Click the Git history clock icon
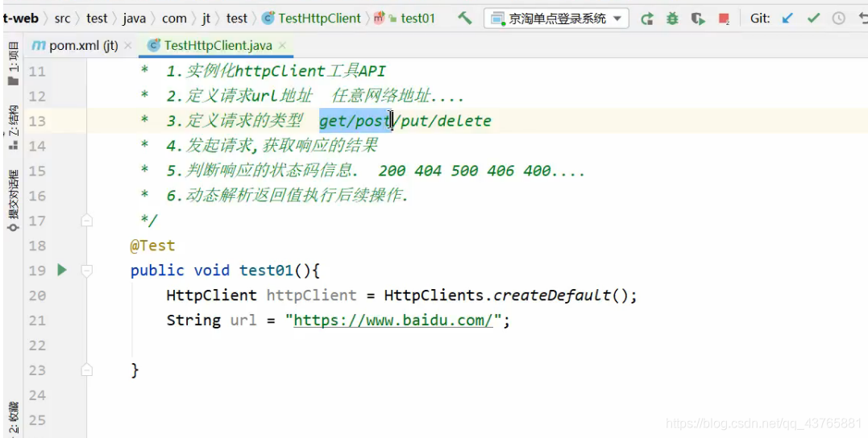Viewport: 868px width, 438px height. click(x=839, y=19)
